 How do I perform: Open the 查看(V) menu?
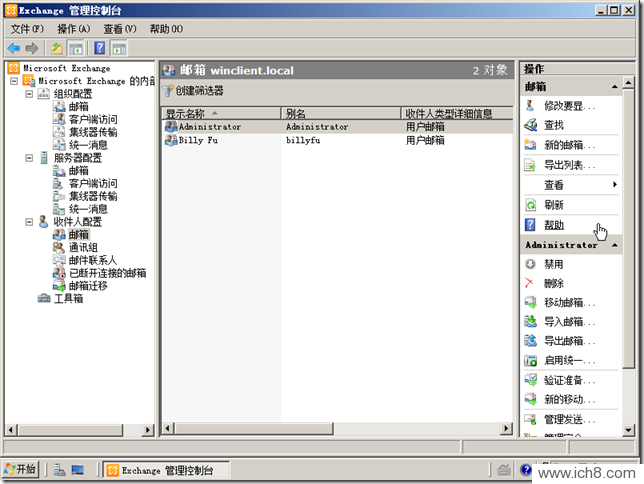(x=120, y=29)
